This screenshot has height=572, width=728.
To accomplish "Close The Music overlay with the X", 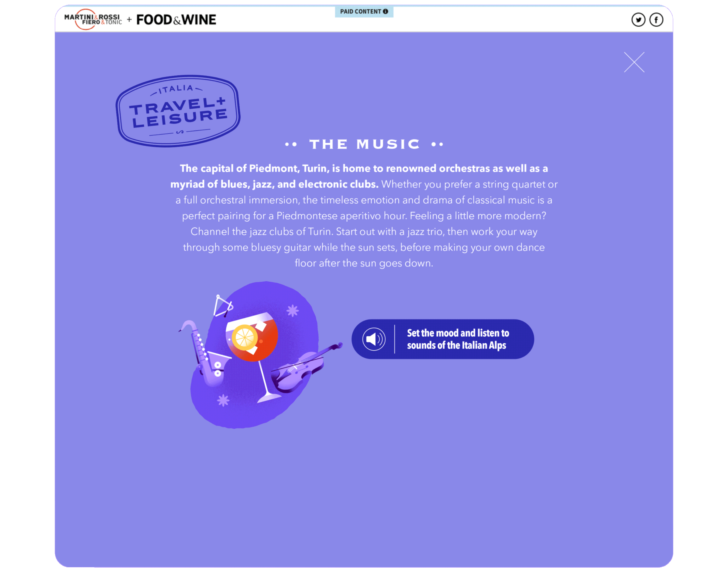I will pos(634,62).
